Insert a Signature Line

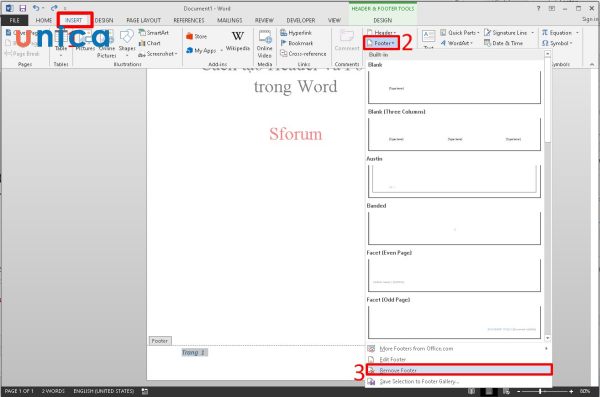[509, 33]
